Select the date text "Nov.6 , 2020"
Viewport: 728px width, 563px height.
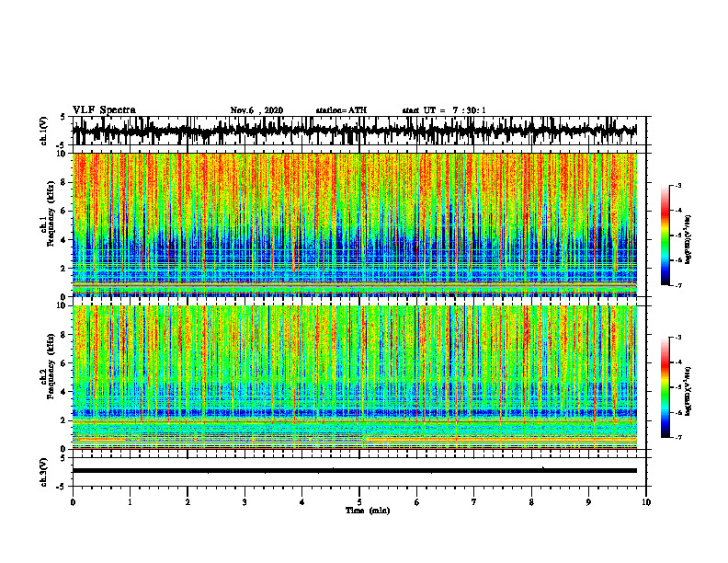(256, 110)
